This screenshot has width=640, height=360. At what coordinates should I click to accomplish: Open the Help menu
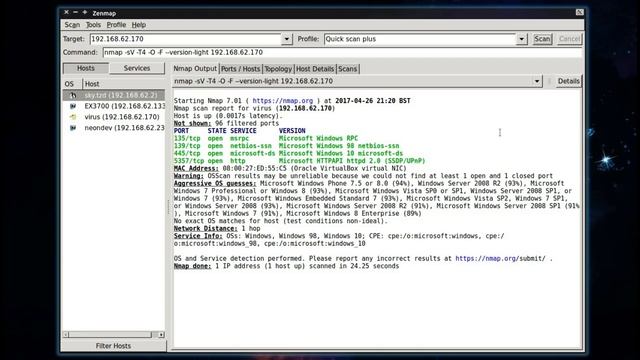(x=138, y=25)
